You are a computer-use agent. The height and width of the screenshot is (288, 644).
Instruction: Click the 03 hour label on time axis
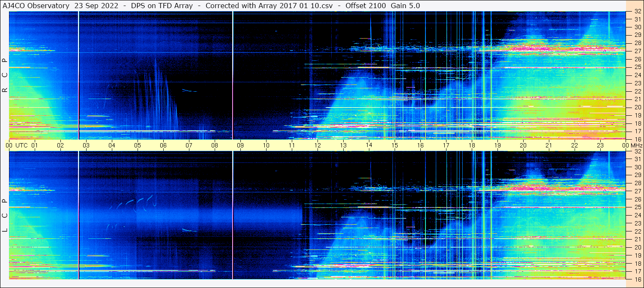[x=86, y=145]
